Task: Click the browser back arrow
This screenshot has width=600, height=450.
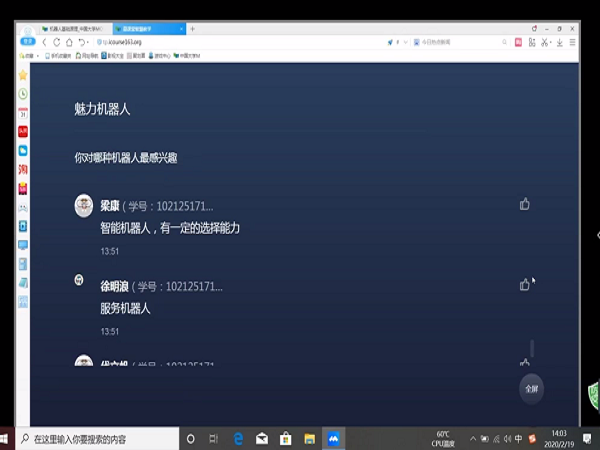Action: (44, 42)
